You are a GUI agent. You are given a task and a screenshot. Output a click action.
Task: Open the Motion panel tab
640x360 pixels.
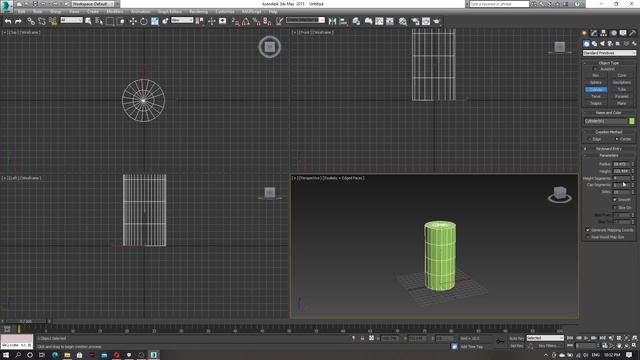[x=613, y=33]
